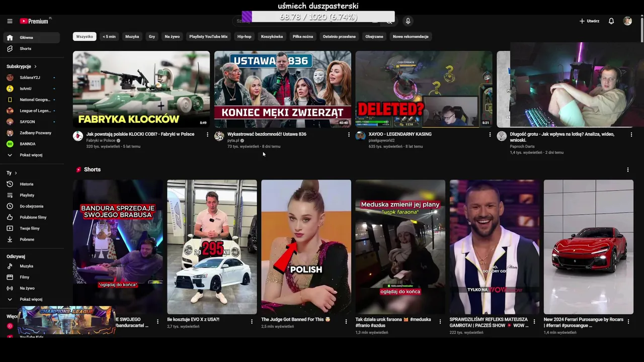
Task: Open Paproch Darts channel link
Action: 522,146
